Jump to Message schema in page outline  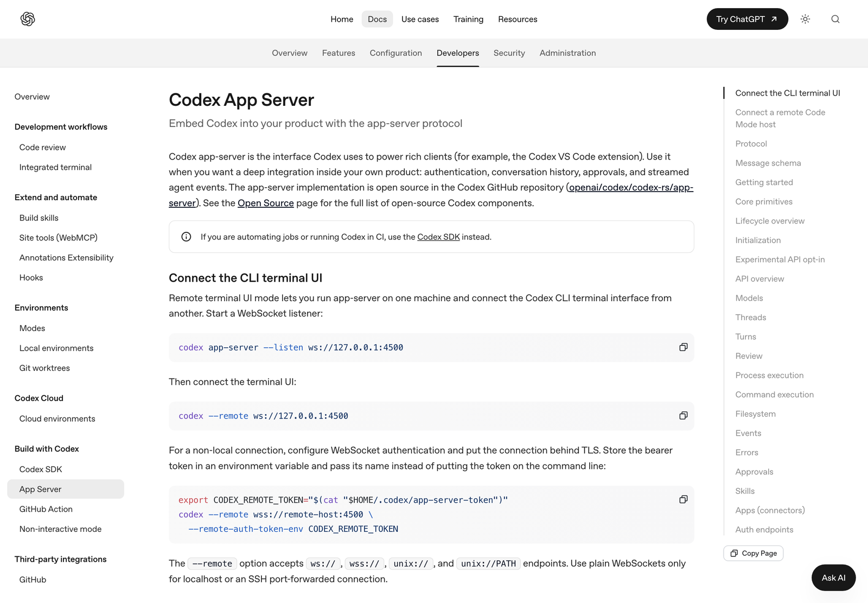click(768, 163)
